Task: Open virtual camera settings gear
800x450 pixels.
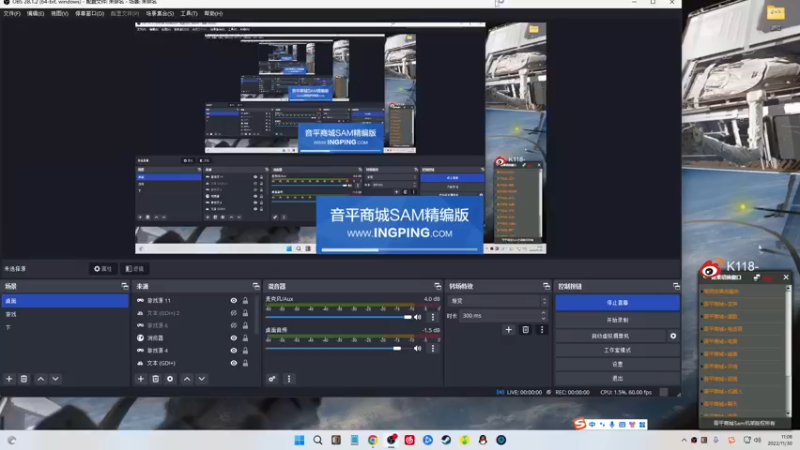Action: coord(673,336)
